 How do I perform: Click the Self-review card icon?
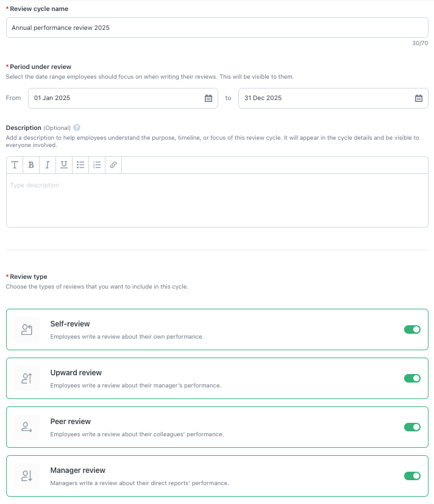26,329
